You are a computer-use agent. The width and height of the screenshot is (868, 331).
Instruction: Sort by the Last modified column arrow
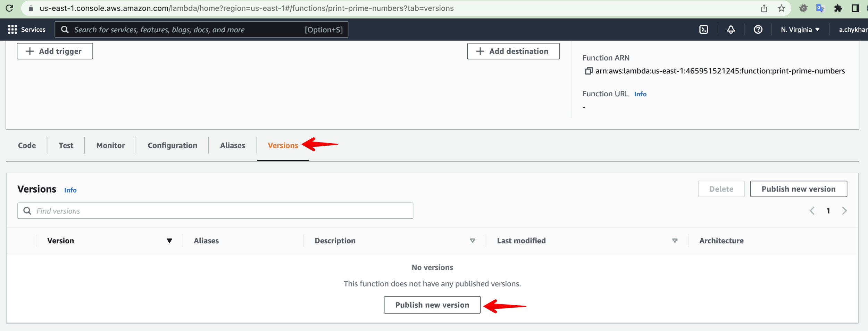click(x=675, y=241)
